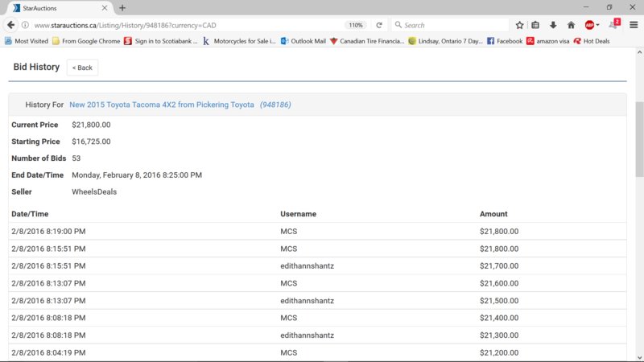Screen dimensions: 644x362
Task: Click the scrollbar up arrow
Action: (639, 52)
